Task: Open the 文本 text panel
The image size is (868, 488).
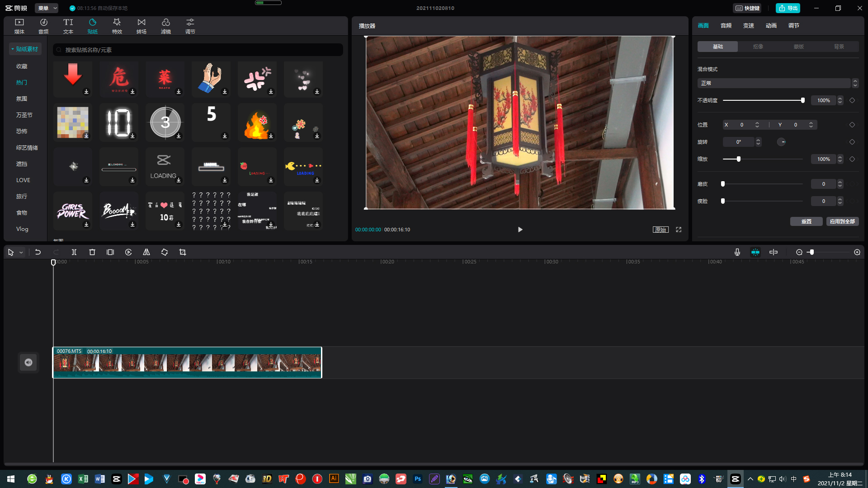Action: click(68, 26)
